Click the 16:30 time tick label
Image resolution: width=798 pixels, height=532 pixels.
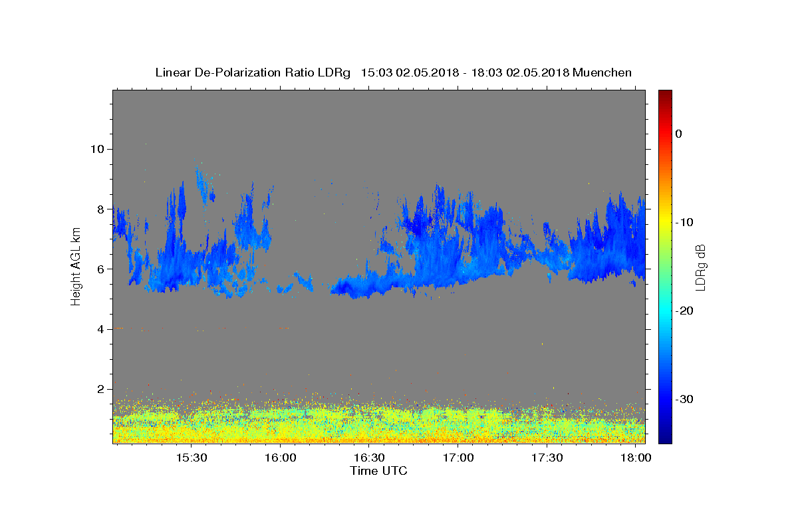369,458
